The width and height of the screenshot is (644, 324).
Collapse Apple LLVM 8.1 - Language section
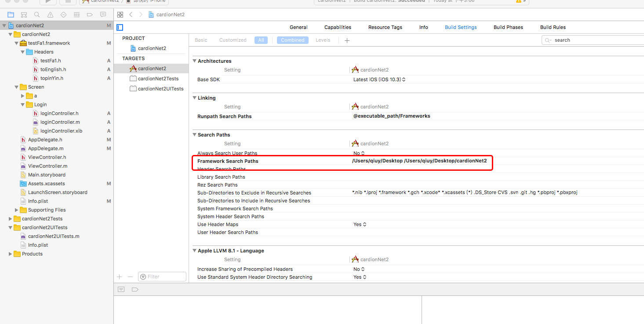coord(194,251)
